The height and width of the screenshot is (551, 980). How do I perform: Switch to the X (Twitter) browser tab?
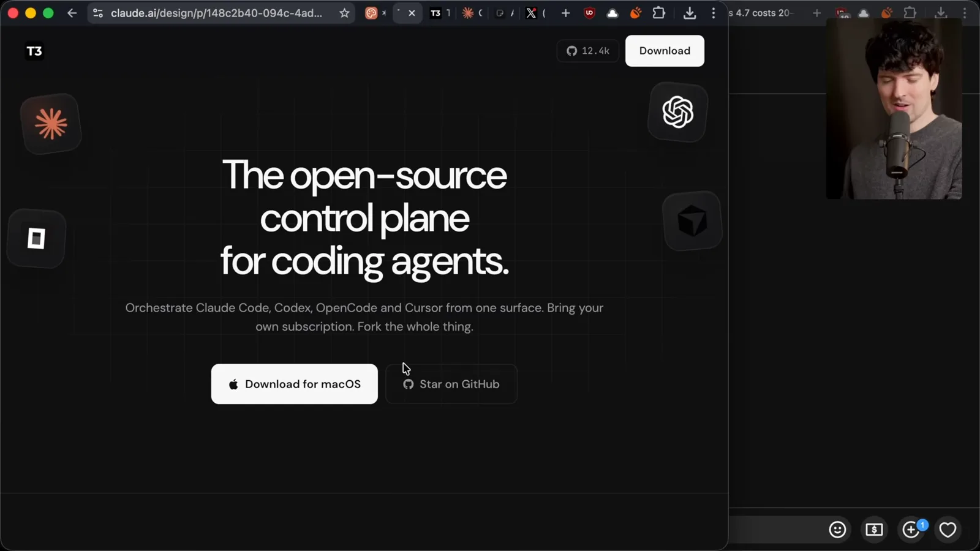pos(531,13)
